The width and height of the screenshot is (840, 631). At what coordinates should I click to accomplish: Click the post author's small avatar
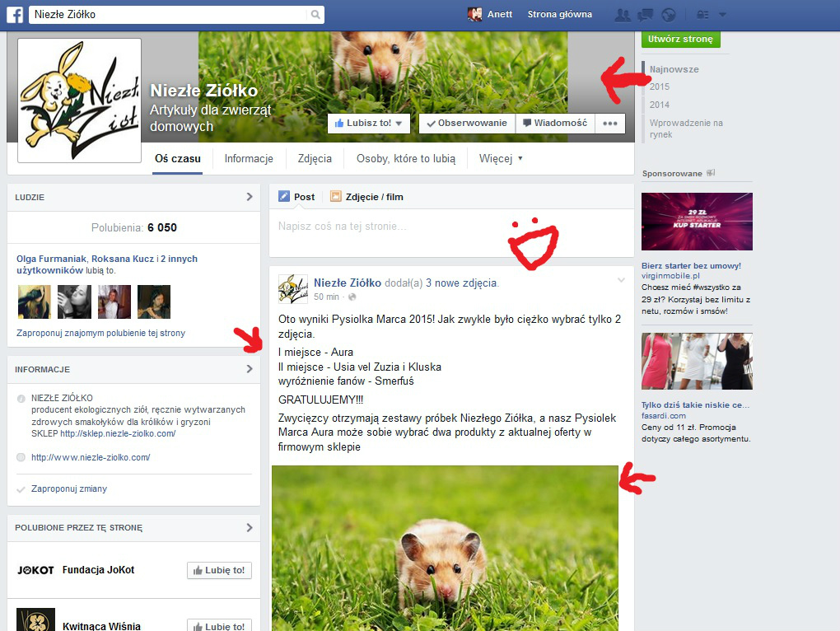(x=293, y=289)
